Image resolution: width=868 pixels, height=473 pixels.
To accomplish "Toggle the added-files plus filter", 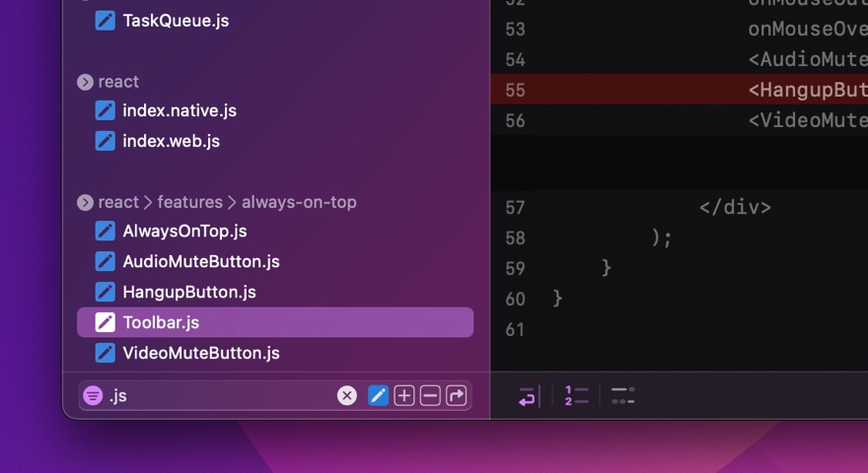I will (x=404, y=395).
